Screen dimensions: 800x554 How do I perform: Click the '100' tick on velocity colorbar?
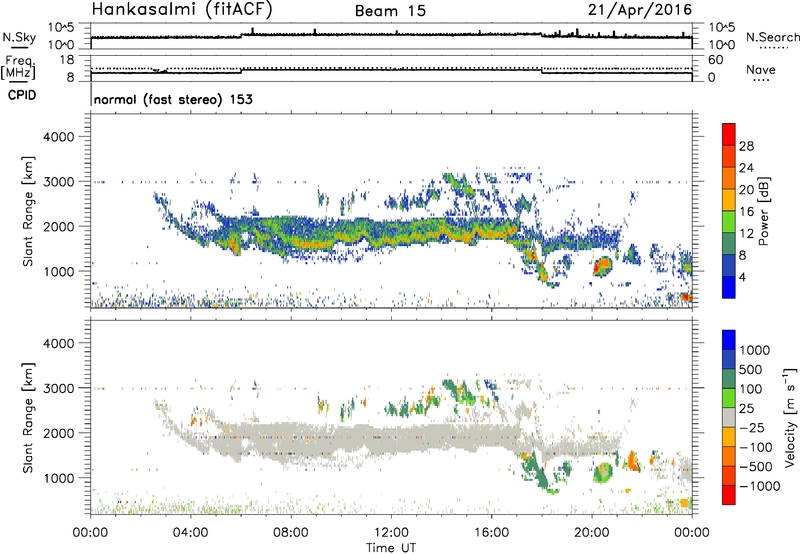(750, 389)
